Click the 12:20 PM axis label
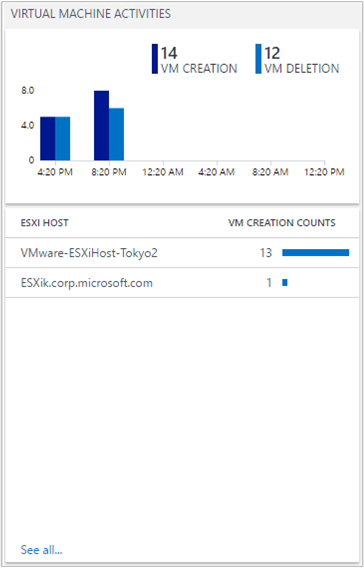This screenshot has width=364, height=568. click(324, 172)
